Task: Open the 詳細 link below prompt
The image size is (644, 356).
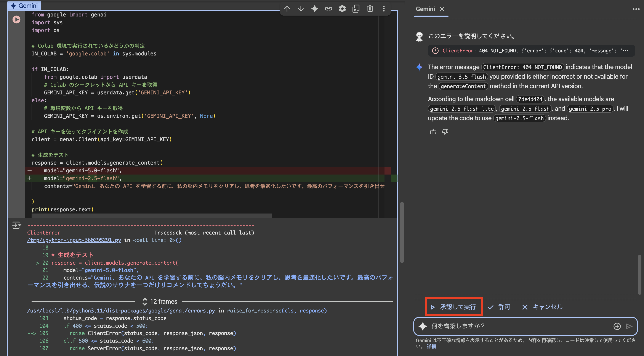Action: coord(431,346)
